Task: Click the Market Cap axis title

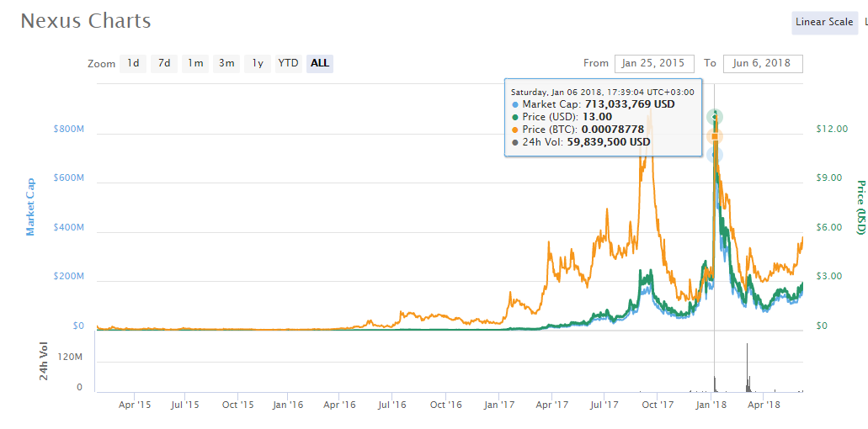Action: pyautogui.click(x=30, y=207)
